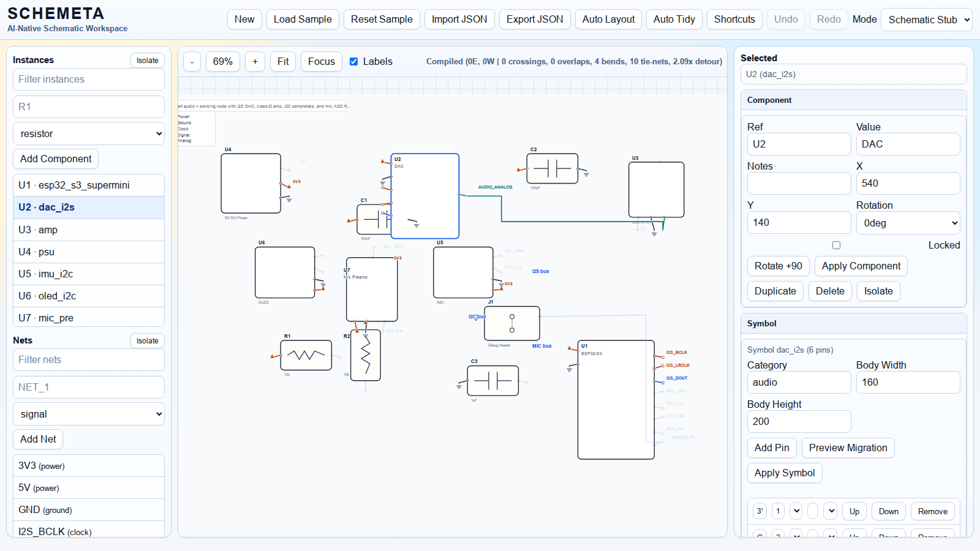This screenshot has width=980, height=551.
Task: Open the Rotation dropdown set to 0deg
Action: tap(908, 223)
